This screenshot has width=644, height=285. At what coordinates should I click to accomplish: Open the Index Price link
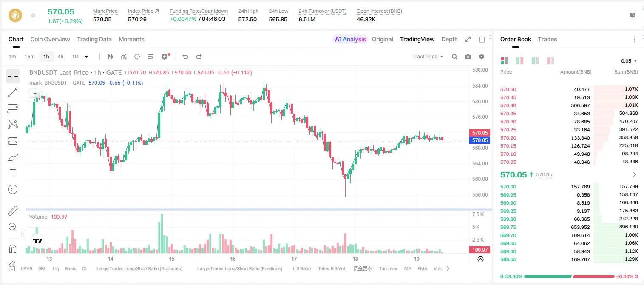(143, 11)
